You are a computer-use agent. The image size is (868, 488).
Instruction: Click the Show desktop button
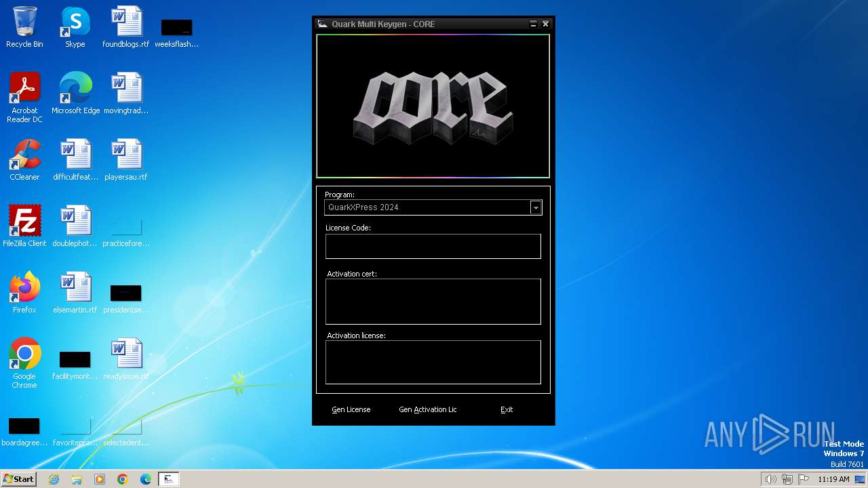[x=860, y=479]
